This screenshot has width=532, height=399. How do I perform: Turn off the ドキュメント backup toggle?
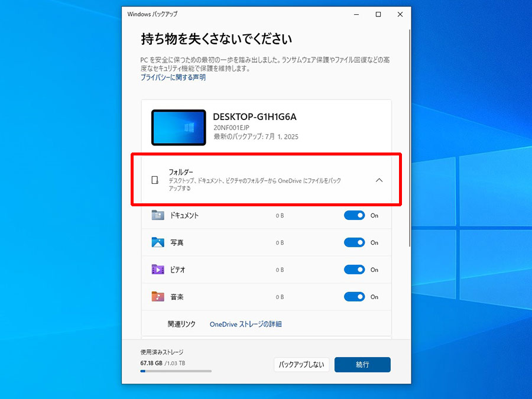pos(354,215)
